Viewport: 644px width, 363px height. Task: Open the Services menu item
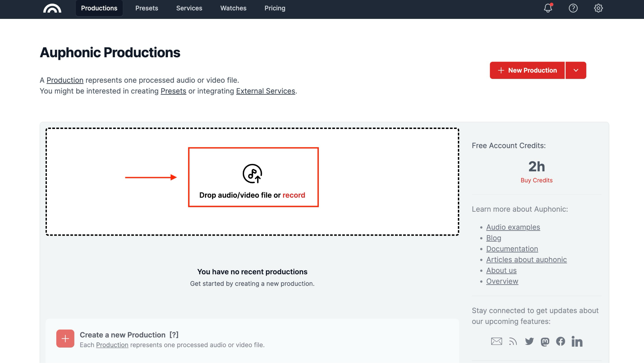click(189, 8)
